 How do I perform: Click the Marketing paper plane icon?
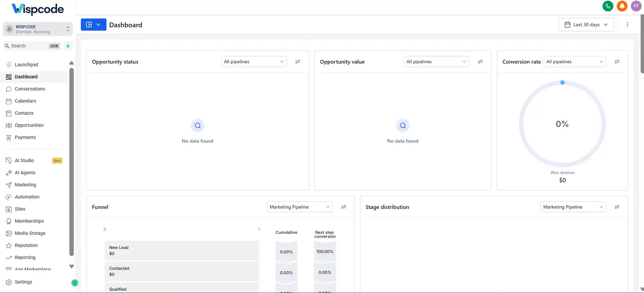9,185
